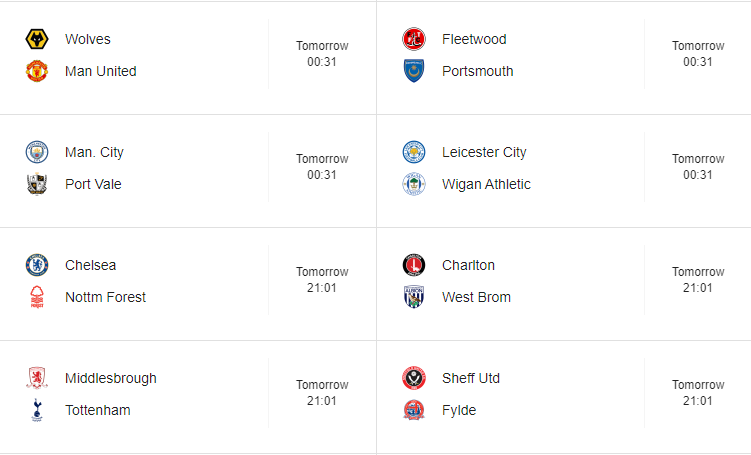Open Wolves vs Man United kickoff time

(x=322, y=54)
